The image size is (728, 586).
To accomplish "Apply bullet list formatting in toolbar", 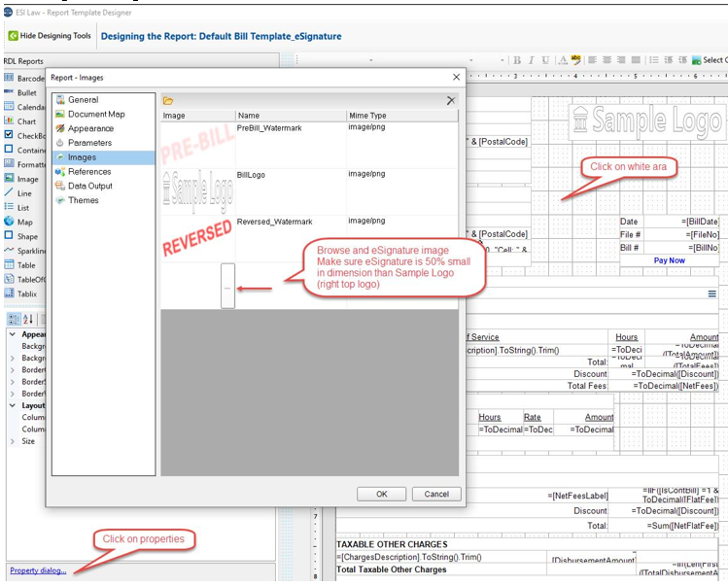I will (x=654, y=60).
